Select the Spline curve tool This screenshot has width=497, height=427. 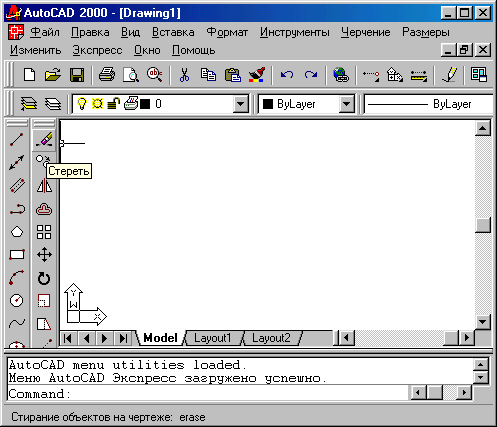pos(17,323)
